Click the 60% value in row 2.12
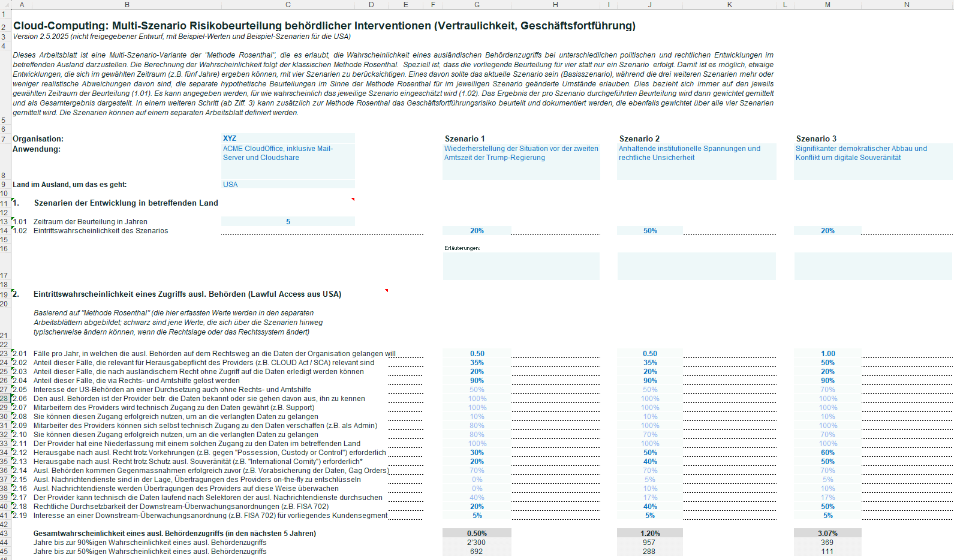The image size is (954, 560). point(827,453)
